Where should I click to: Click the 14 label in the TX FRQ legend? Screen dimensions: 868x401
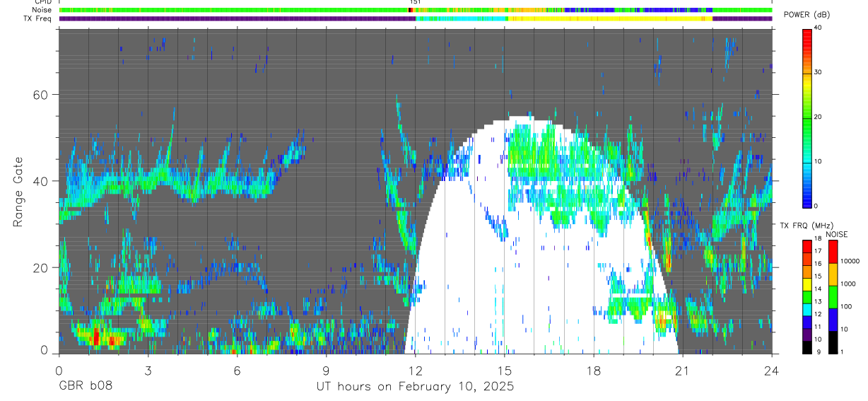(x=819, y=289)
